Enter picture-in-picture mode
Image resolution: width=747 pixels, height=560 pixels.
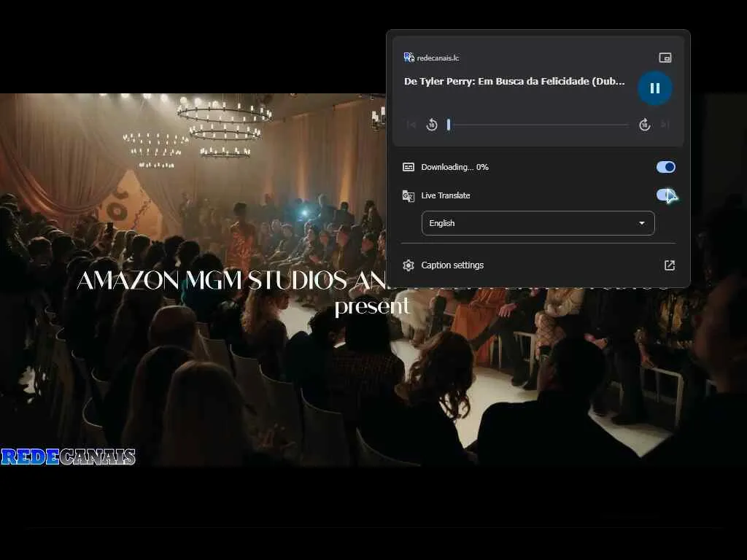pyautogui.click(x=665, y=58)
